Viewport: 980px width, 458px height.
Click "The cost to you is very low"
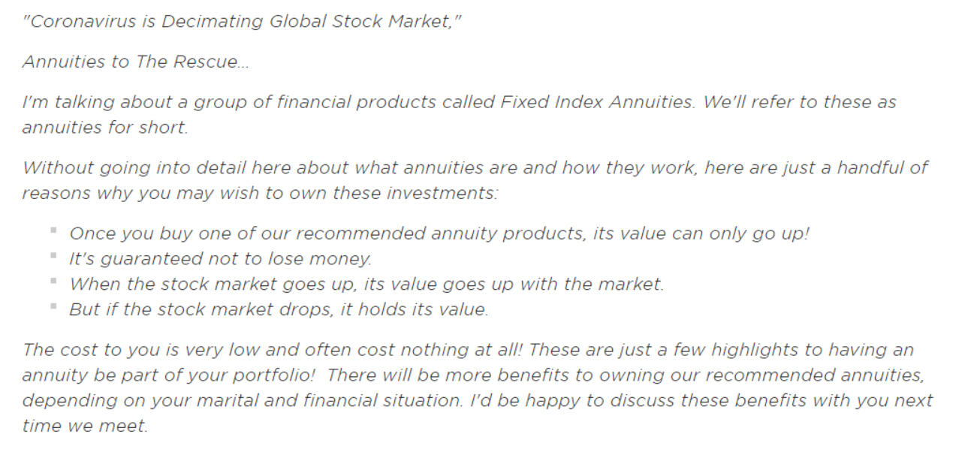tap(137, 349)
